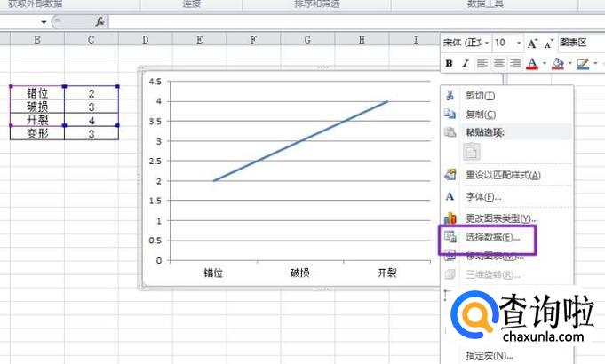The height and width of the screenshot is (364, 605).
Task: Select column H header
Action: [362, 39]
